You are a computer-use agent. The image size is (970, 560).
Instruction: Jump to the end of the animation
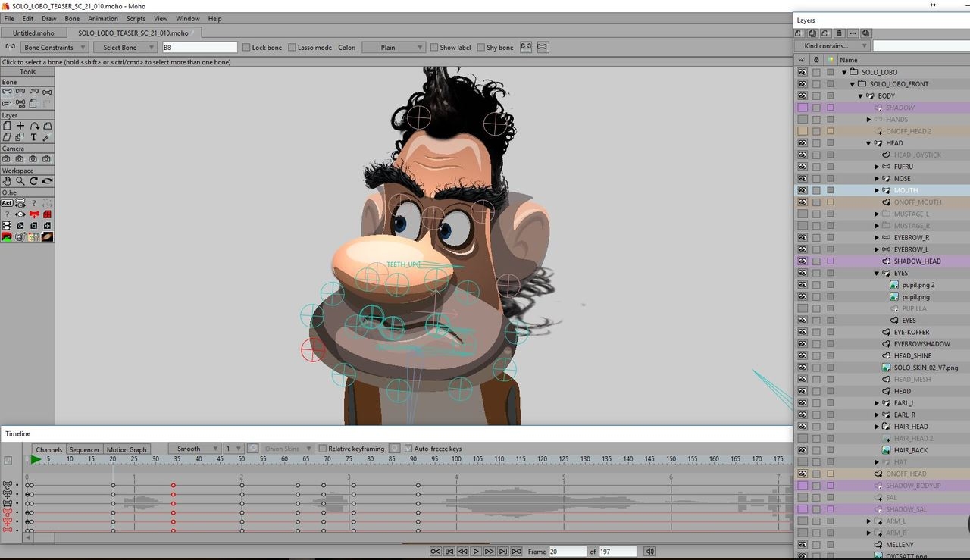click(x=516, y=552)
